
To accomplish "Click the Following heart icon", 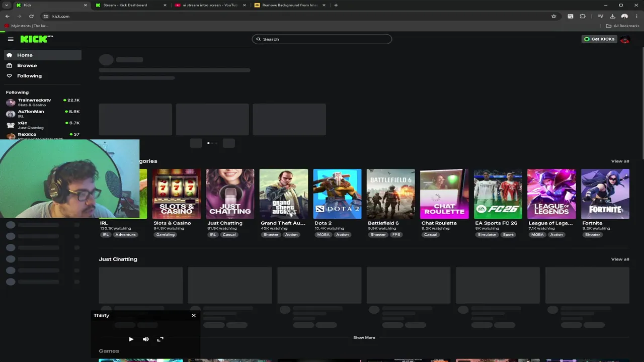I will (9, 76).
